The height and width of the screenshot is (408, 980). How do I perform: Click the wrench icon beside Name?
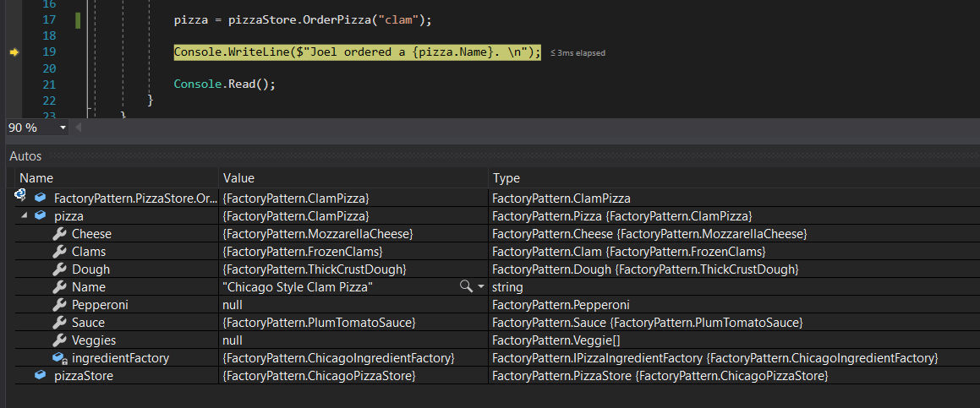(x=59, y=287)
